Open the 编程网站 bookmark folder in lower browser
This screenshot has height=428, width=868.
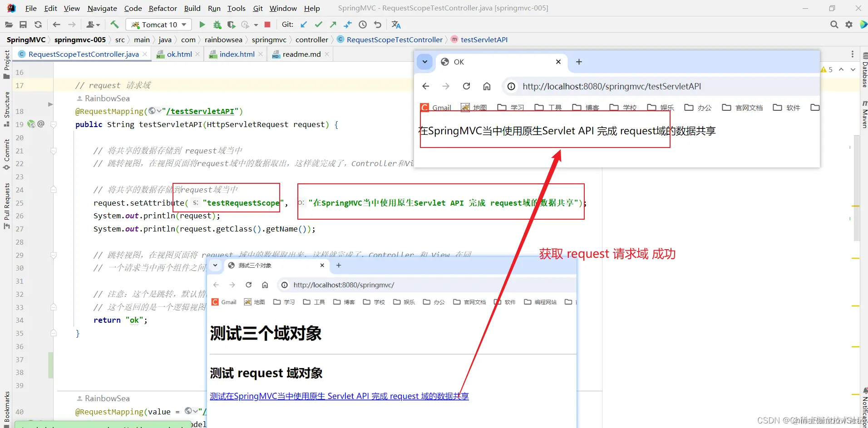(x=540, y=302)
